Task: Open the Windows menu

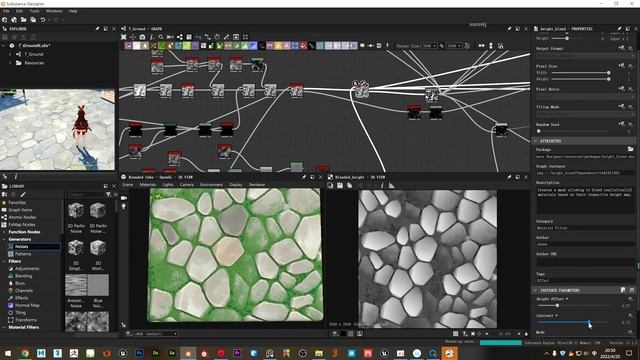Action: coord(54,11)
